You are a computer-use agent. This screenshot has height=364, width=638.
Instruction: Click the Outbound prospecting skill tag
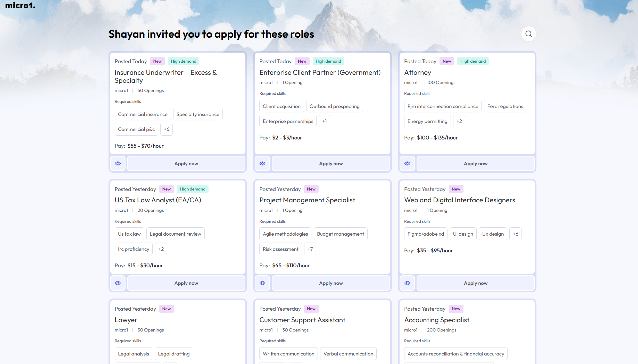pyautogui.click(x=334, y=106)
